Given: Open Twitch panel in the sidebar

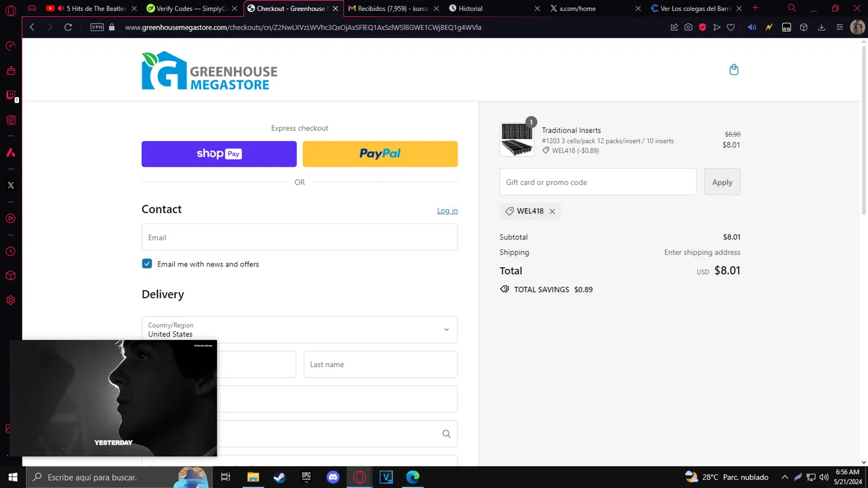Looking at the screenshot, I should pyautogui.click(x=10, y=95).
